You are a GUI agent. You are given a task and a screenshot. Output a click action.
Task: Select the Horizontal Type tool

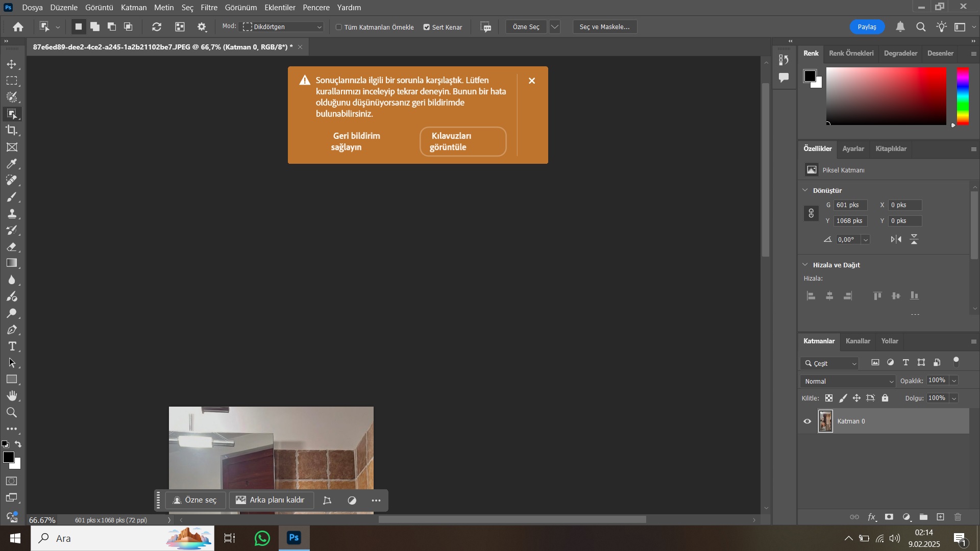(x=12, y=346)
